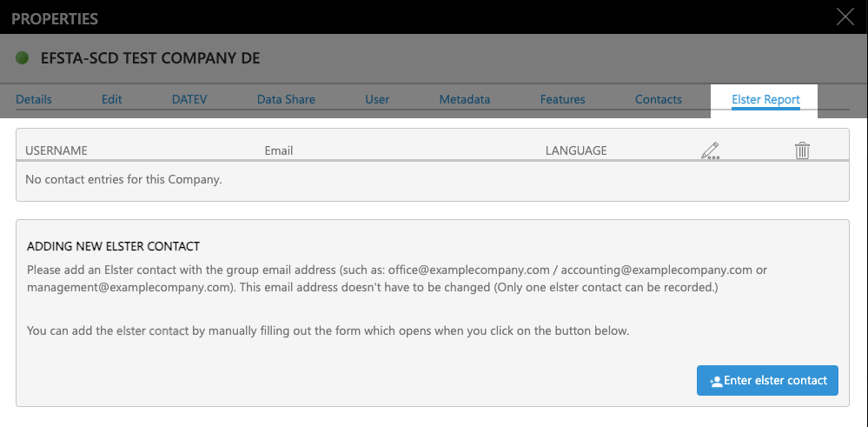Image resolution: width=868 pixels, height=427 pixels.
Task: Show the Metadata tab
Action: click(x=464, y=99)
